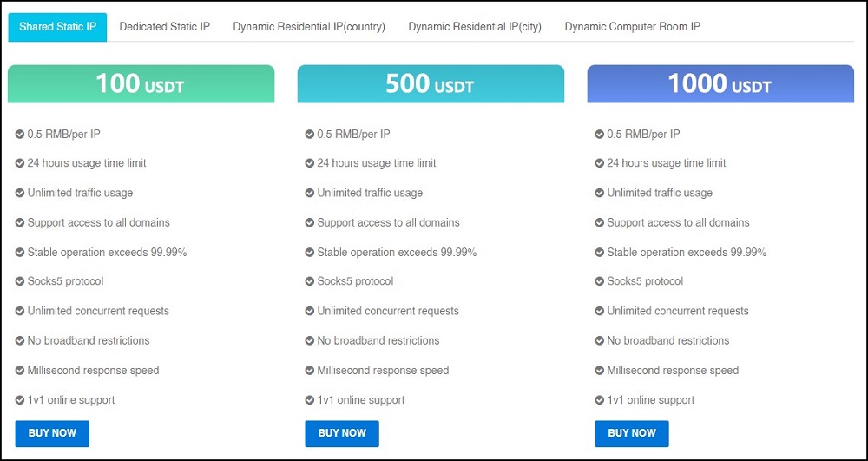Click checkmark beside No broadband restrictions in 500 USDT plan
The image size is (868, 461).
[310, 340]
